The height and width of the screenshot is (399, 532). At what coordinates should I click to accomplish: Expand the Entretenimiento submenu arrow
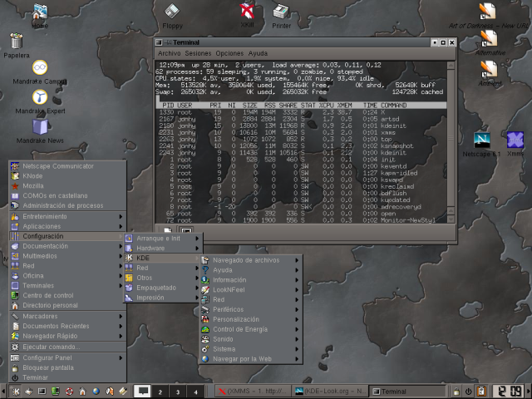click(121, 216)
